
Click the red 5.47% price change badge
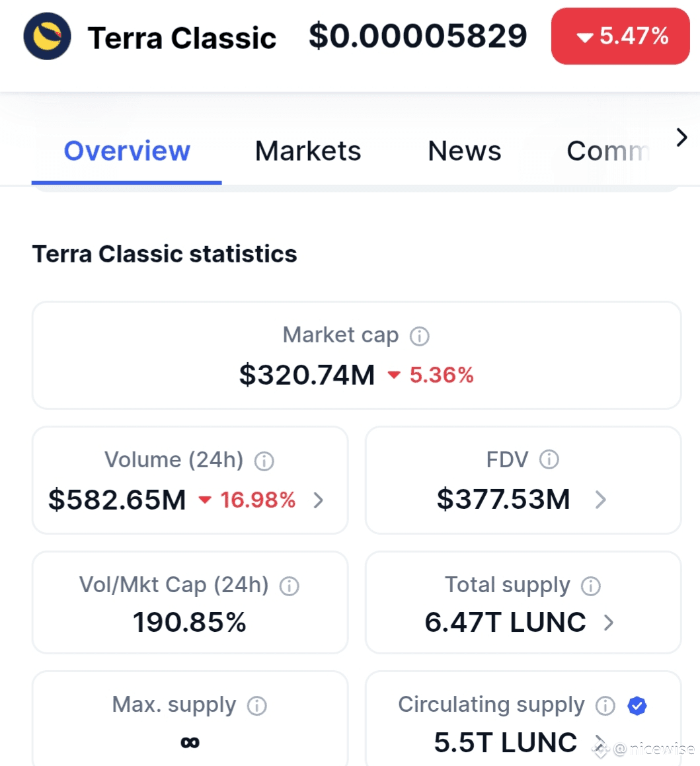620,36
